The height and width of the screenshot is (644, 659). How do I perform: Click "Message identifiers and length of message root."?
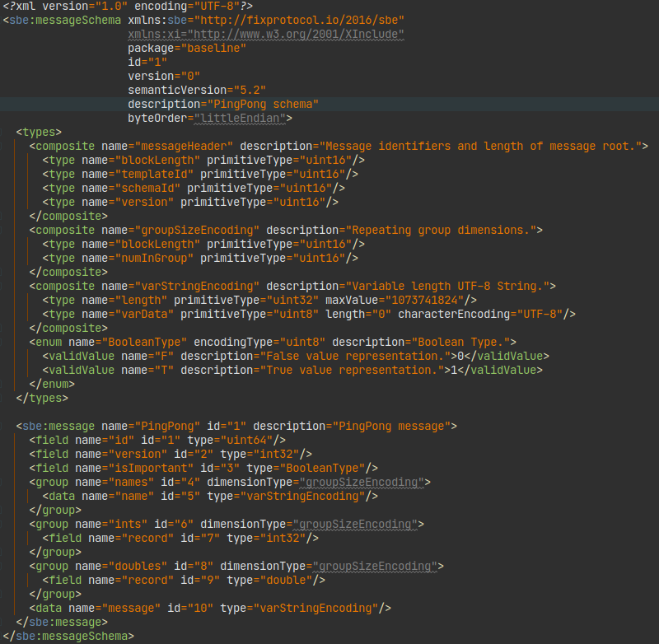[480, 147]
